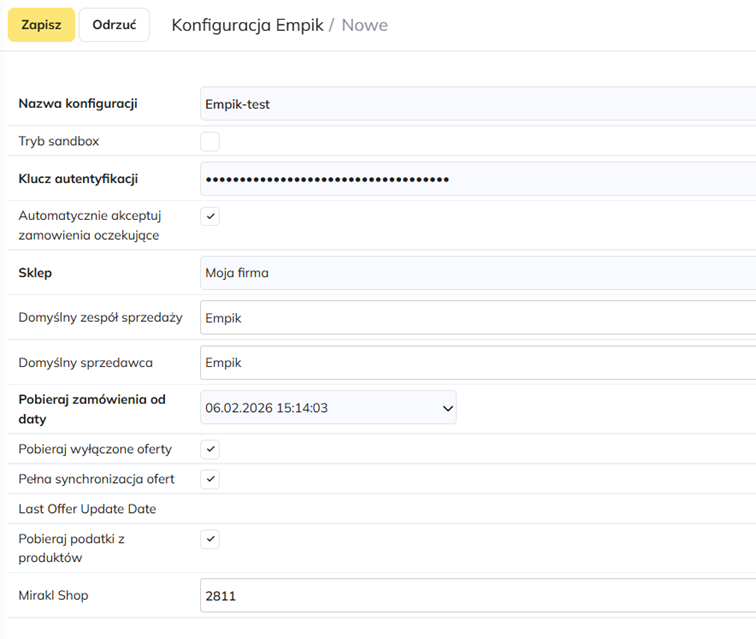Open the Domyślny zespół sprzedaży selector
Screen dimensions: 756x639
[x=478, y=318]
